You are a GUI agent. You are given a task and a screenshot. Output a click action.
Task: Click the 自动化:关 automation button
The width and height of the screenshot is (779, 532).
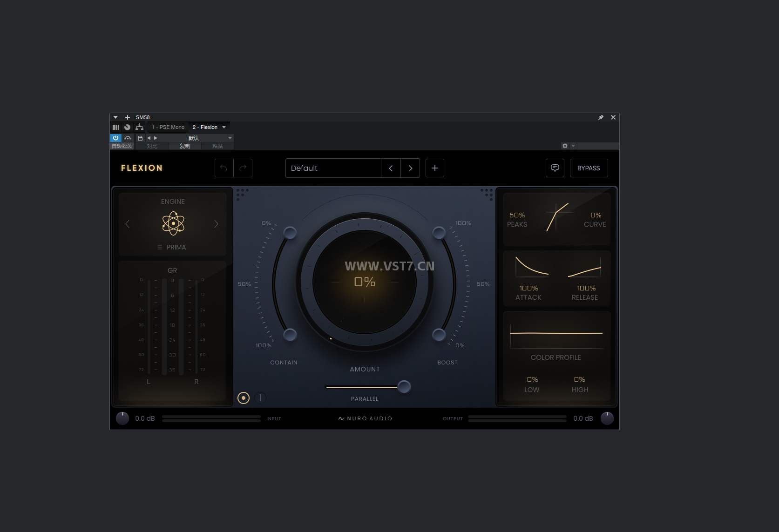click(122, 146)
